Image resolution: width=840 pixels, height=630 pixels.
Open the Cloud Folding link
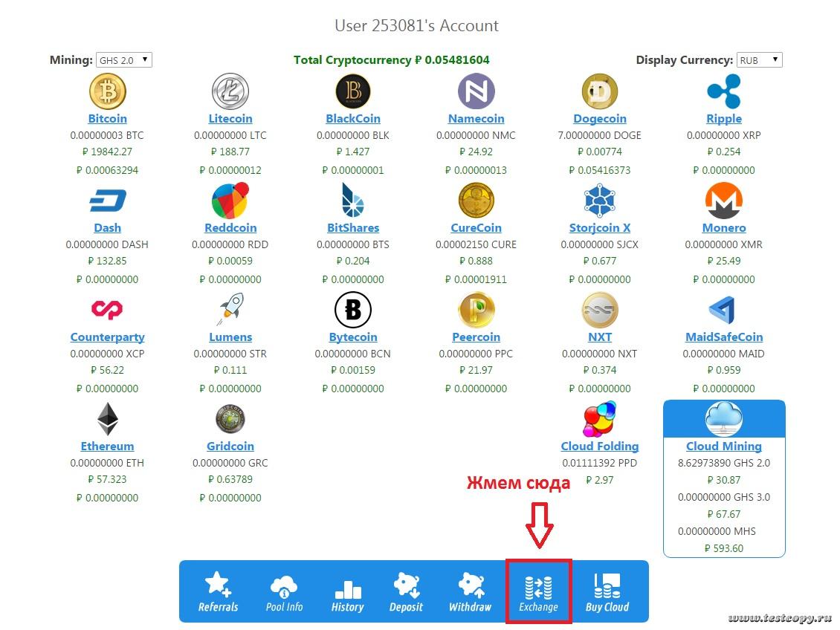[x=599, y=446]
